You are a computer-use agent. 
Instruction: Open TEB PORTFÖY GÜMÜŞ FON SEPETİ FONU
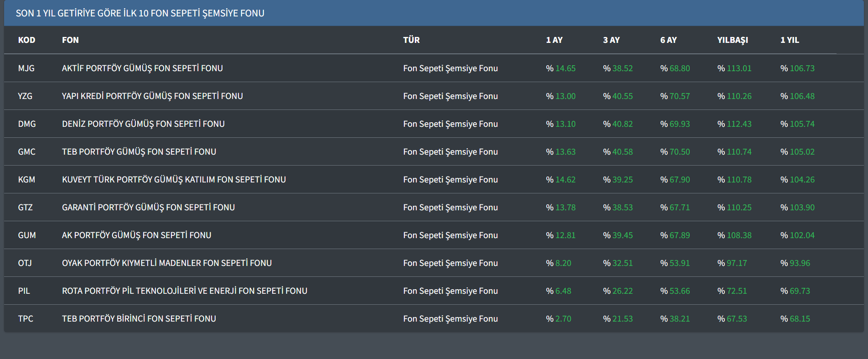tap(139, 152)
